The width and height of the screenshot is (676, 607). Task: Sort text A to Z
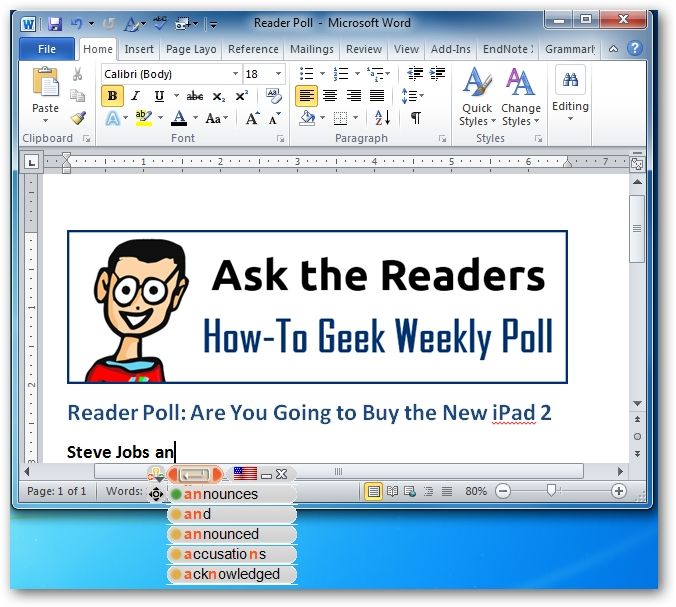pyautogui.click(x=382, y=118)
